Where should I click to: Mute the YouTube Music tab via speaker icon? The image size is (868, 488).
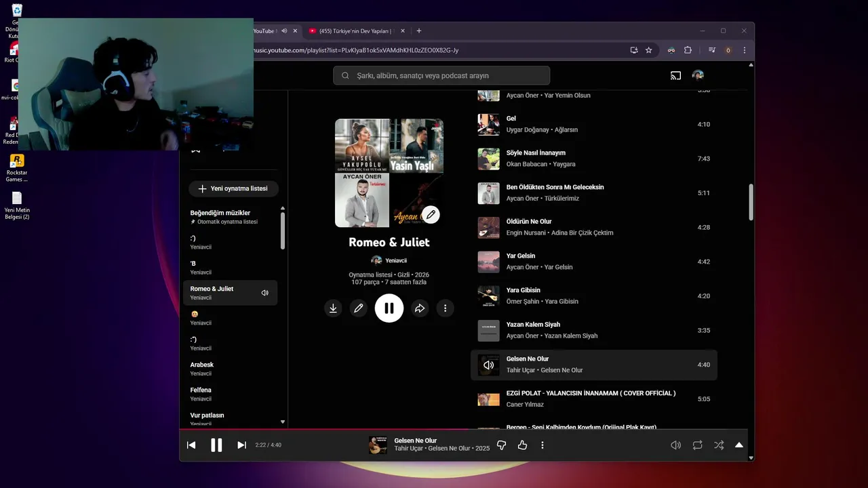pyautogui.click(x=285, y=31)
